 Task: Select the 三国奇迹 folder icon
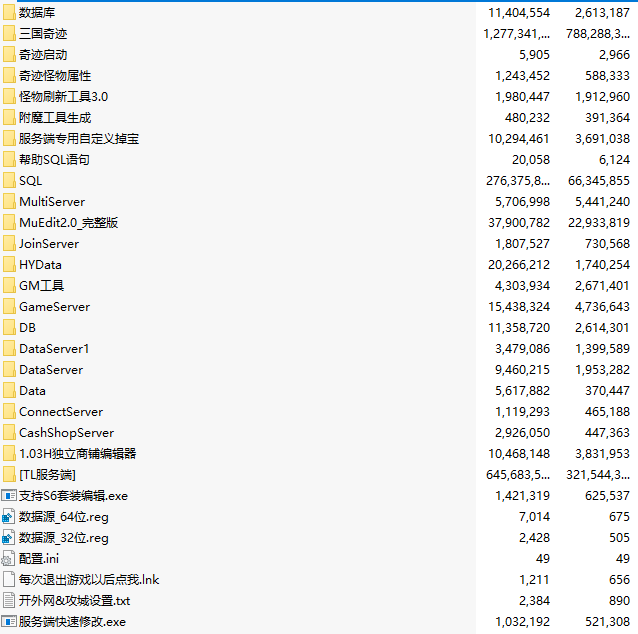(9, 33)
